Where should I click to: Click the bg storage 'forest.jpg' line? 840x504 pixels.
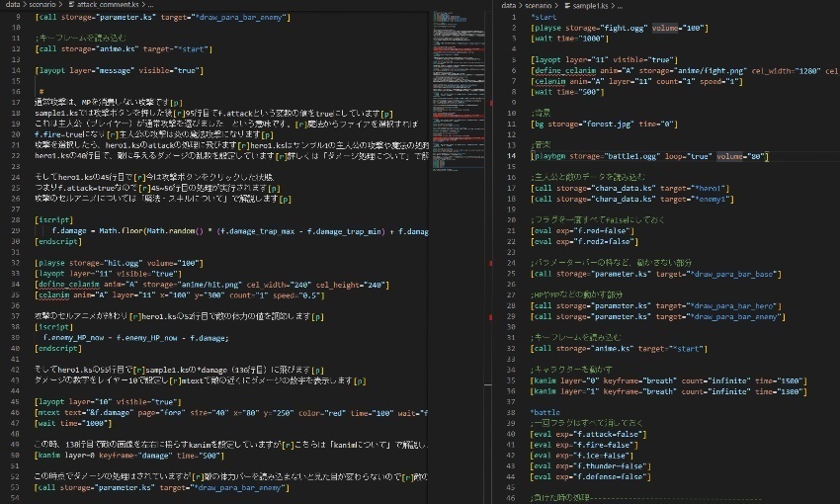coord(604,124)
